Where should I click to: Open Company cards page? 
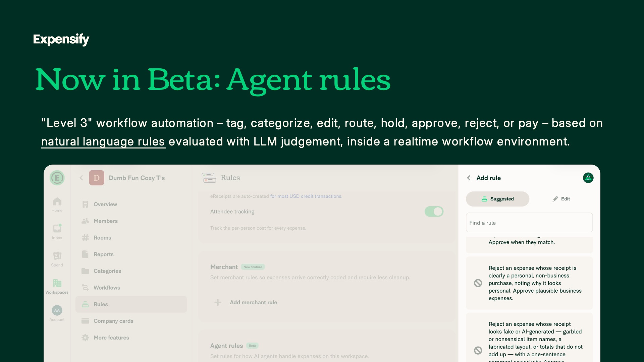coord(131,321)
